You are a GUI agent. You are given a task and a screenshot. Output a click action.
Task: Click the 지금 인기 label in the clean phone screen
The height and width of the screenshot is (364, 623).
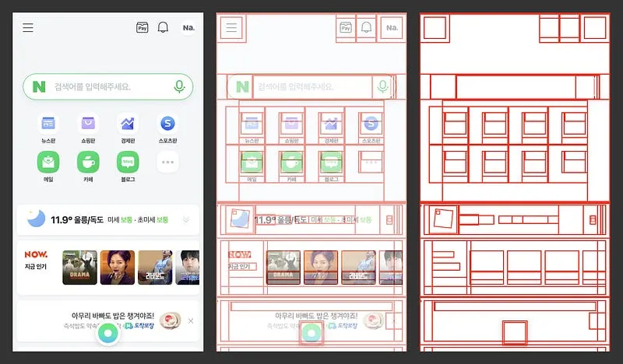tap(36, 266)
